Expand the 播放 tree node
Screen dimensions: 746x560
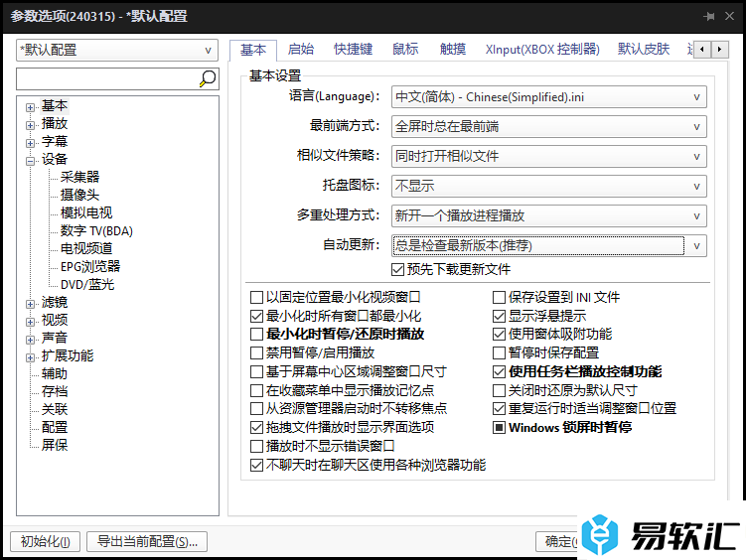(x=30, y=125)
